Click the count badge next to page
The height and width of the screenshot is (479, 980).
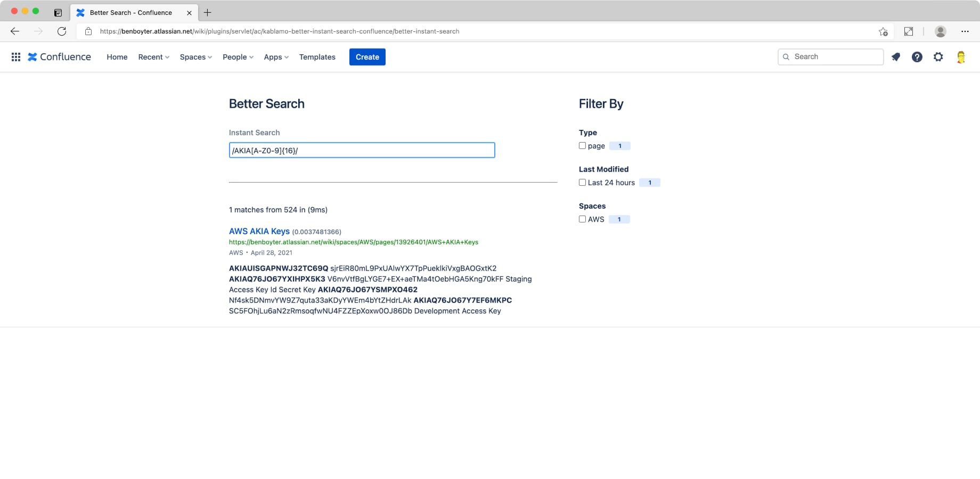click(620, 146)
